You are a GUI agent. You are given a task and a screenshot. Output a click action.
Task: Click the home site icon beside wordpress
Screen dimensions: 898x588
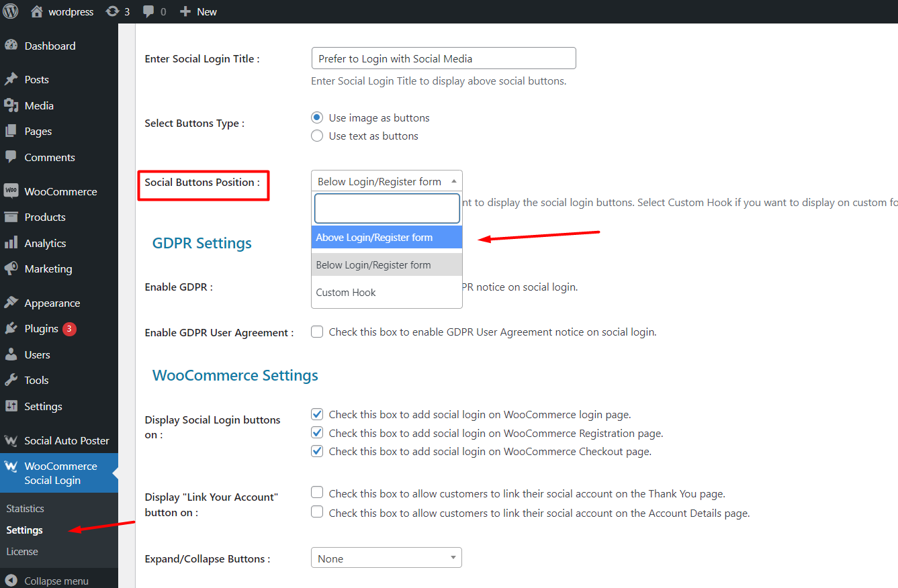[37, 11]
